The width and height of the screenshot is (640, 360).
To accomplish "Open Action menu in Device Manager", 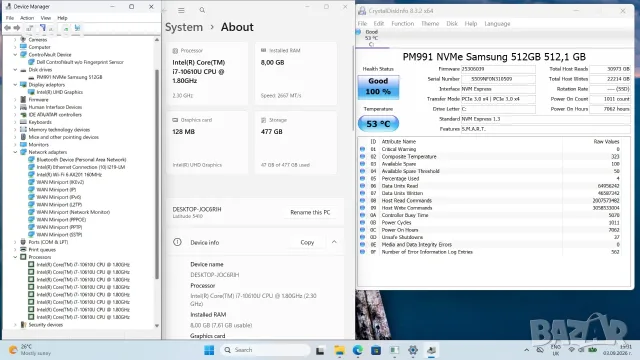I will tap(27, 18).
